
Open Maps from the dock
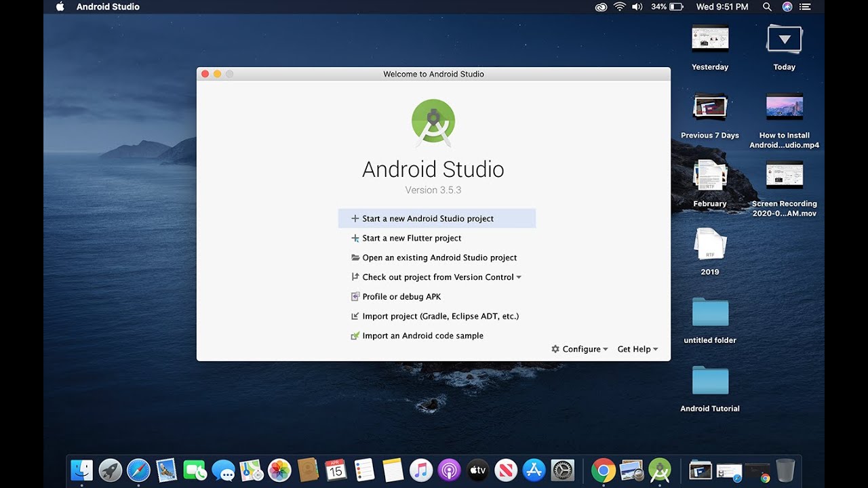[x=252, y=470]
